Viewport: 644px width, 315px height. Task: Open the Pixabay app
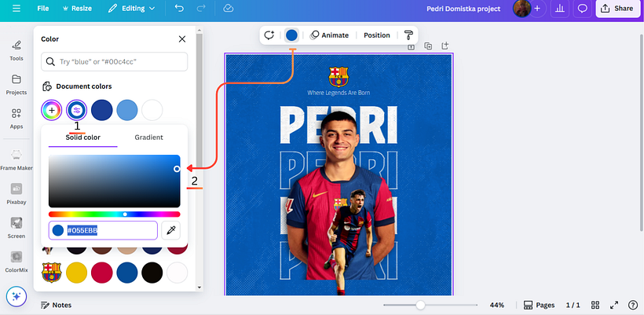[x=16, y=194]
